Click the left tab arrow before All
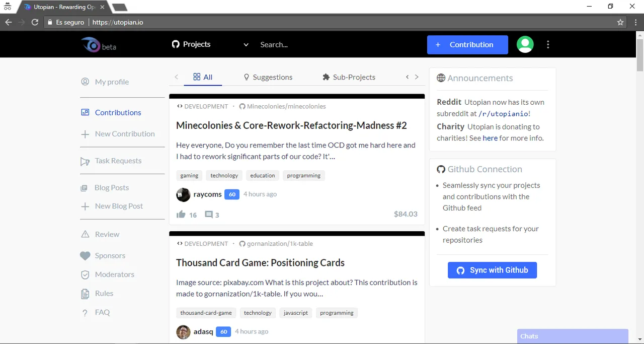 176,77
